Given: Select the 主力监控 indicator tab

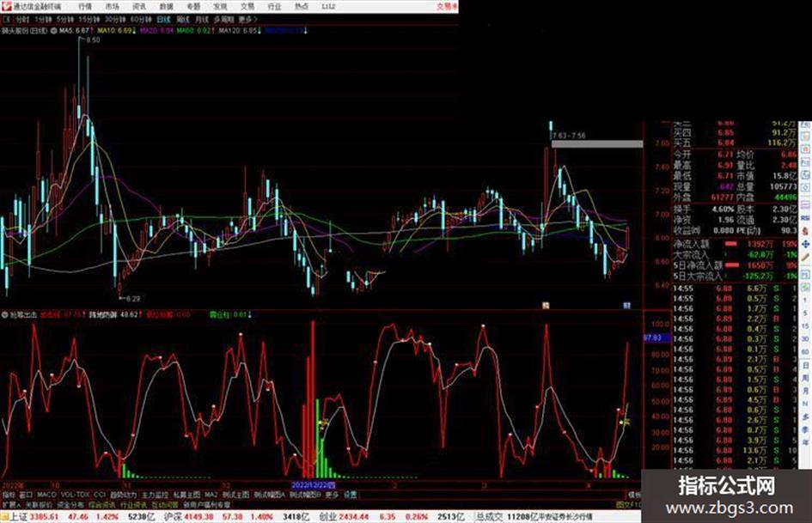Looking at the screenshot, I should [155, 495].
